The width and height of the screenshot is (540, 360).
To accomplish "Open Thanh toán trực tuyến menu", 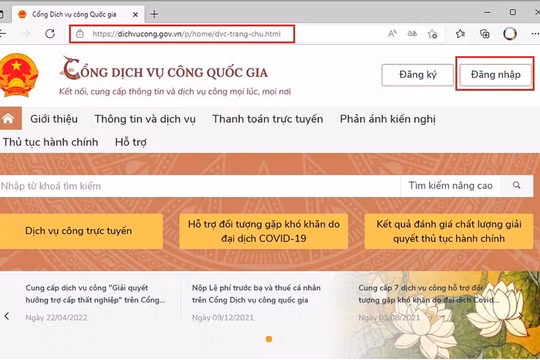I will (268, 119).
